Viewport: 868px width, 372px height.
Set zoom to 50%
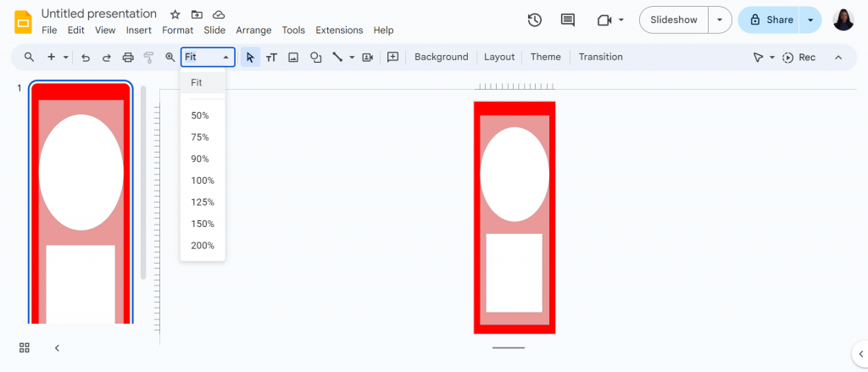203,116
